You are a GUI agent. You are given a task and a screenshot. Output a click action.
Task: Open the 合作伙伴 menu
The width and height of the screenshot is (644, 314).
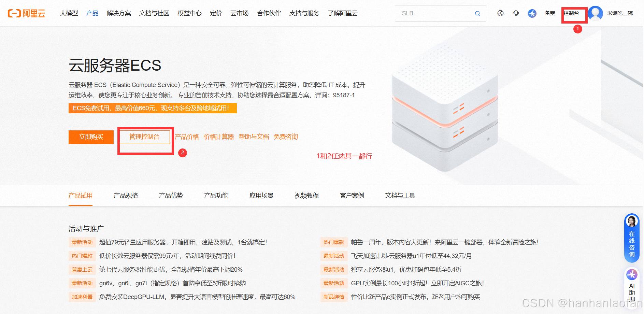(x=269, y=13)
